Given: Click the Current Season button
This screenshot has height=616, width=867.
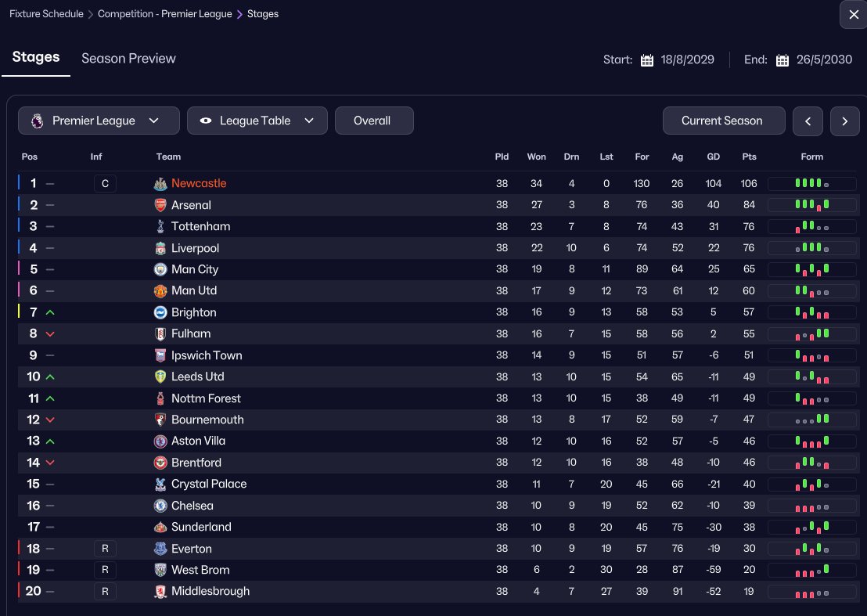Looking at the screenshot, I should point(721,121).
